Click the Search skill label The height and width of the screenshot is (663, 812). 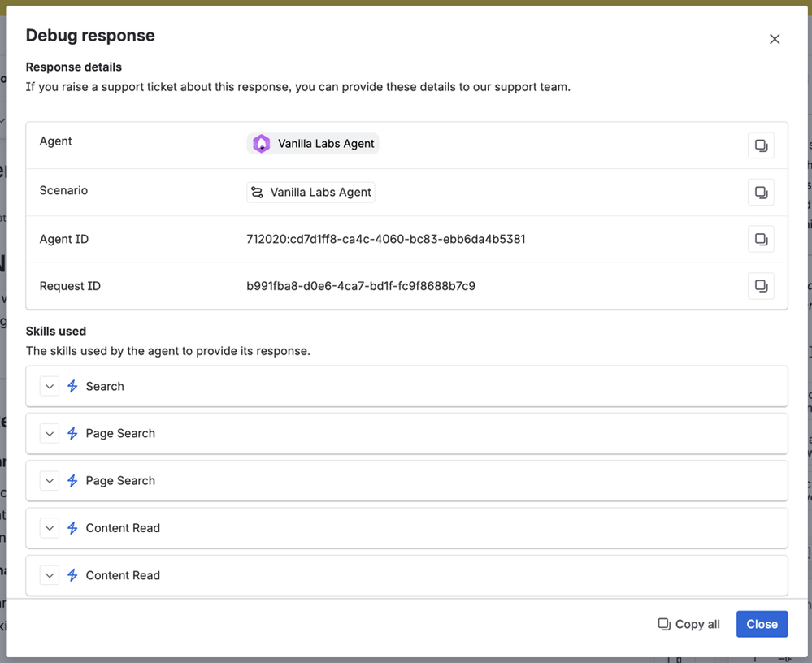(x=105, y=386)
